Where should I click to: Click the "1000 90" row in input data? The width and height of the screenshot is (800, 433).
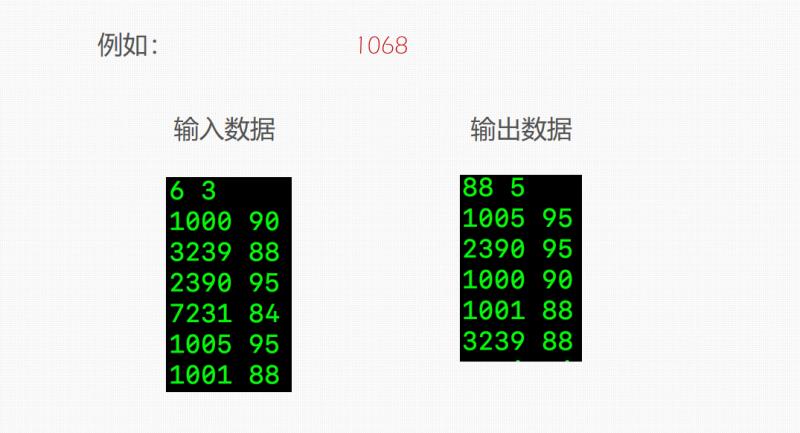[x=225, y=222]
